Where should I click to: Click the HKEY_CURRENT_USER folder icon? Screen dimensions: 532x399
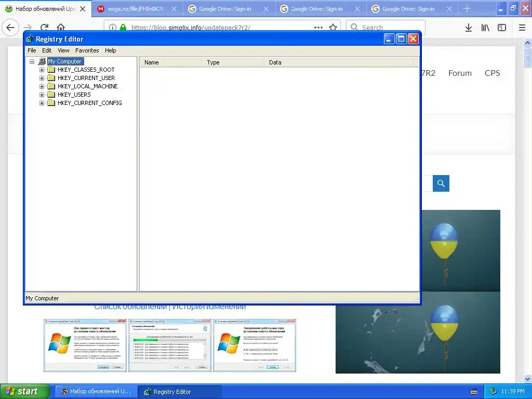point(51,78)
